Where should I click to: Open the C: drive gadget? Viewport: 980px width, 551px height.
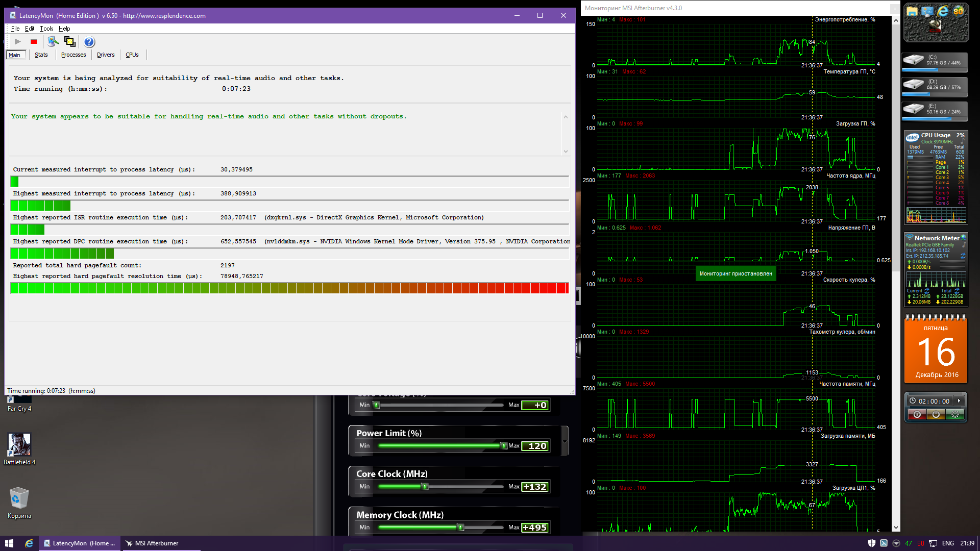pyautogui.click(x=934, y=61)
